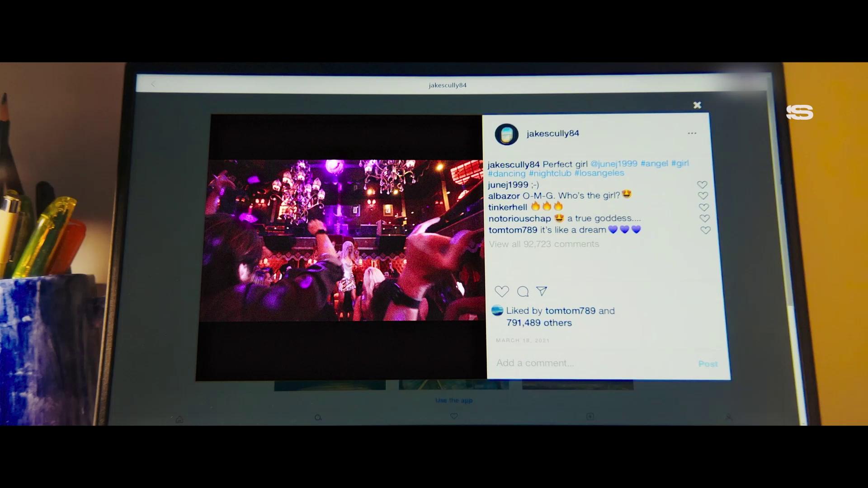Open search from bottom navigation

pos(318,418)
